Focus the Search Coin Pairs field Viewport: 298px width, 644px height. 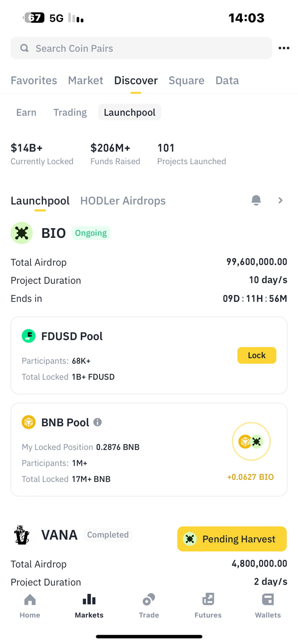[141, 48]
